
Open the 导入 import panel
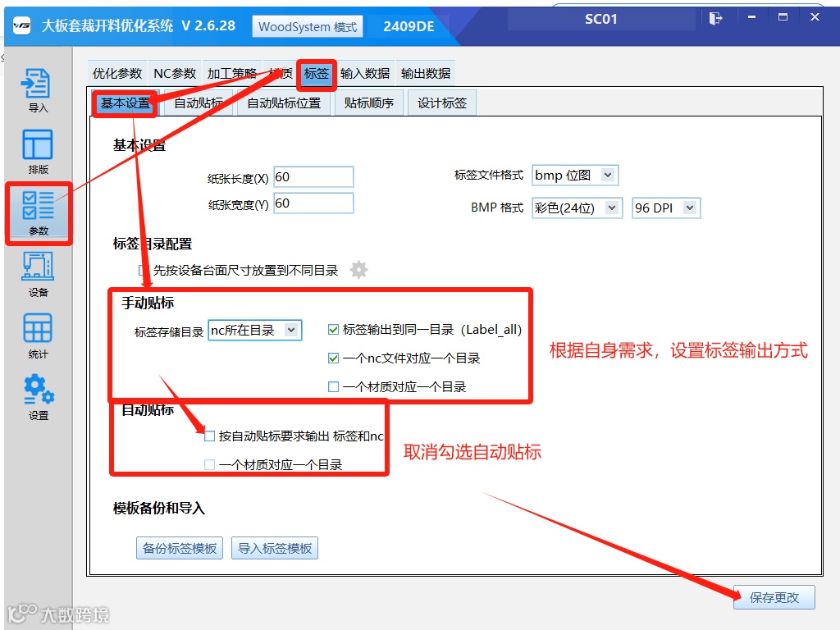coord(37,90)
